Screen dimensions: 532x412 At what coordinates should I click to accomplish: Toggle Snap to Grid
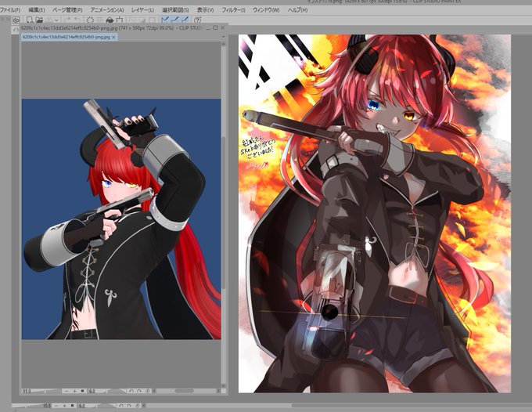pyautogui.click(x=184, y=20)
